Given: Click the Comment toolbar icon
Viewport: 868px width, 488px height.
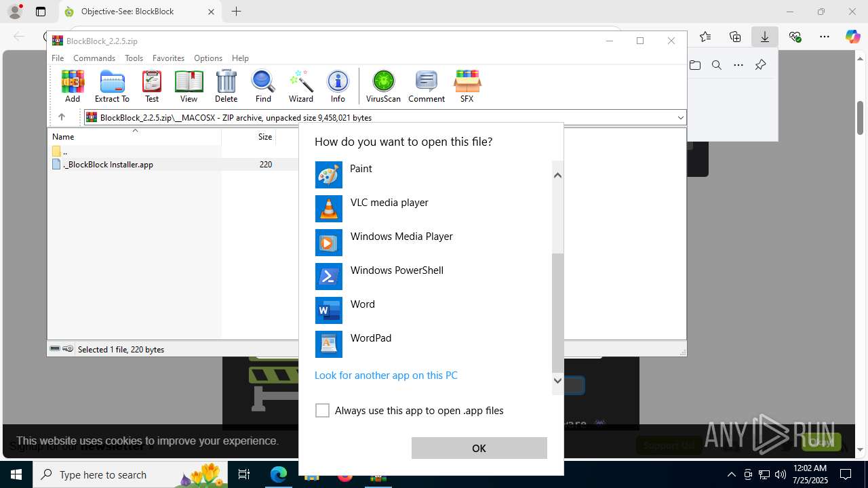Looking at the screenshot, I should click(x=427, y=87).
